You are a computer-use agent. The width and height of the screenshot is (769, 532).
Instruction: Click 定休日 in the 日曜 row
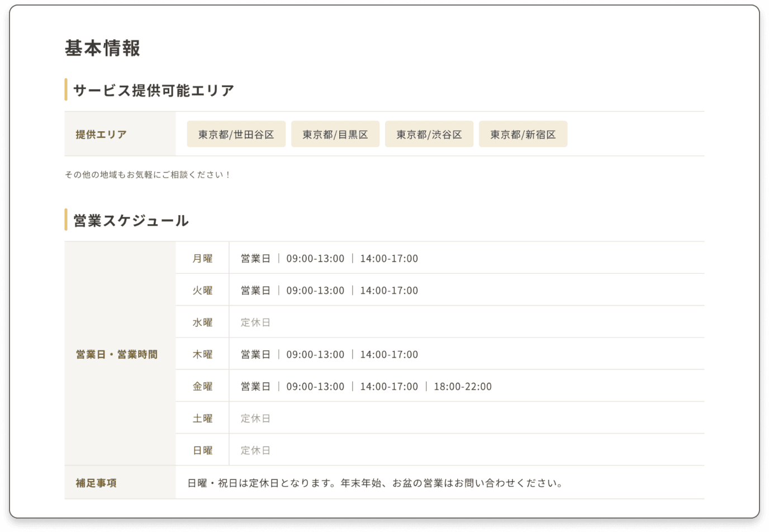[255, 450]
